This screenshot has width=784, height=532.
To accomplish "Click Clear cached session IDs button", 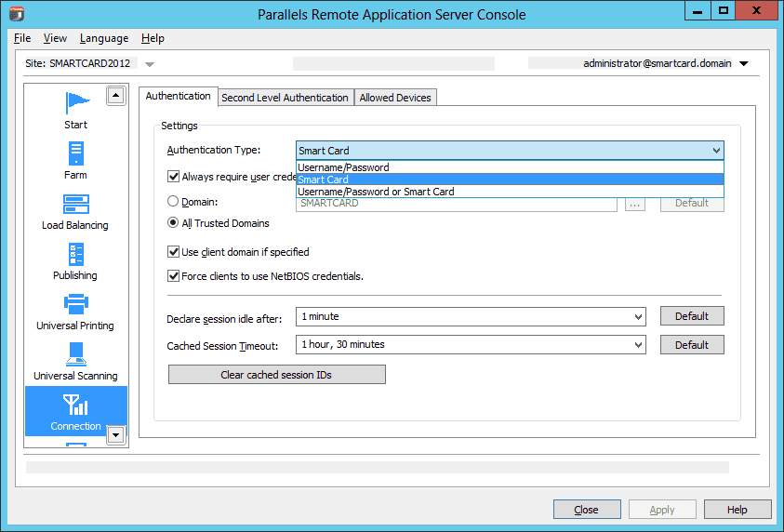I will (276, 375).
